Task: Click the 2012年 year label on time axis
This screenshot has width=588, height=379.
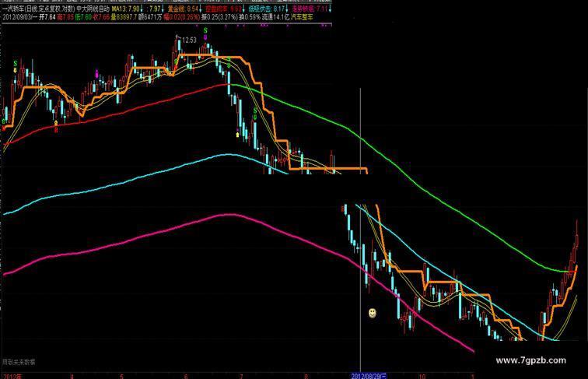Action: pyautogui.click(x=12, y=376)
